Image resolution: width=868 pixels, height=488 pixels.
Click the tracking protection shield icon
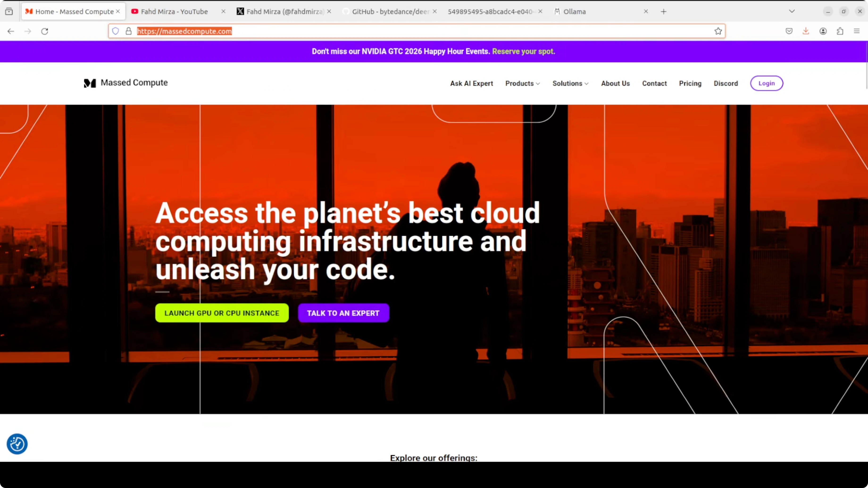[116, 31]
